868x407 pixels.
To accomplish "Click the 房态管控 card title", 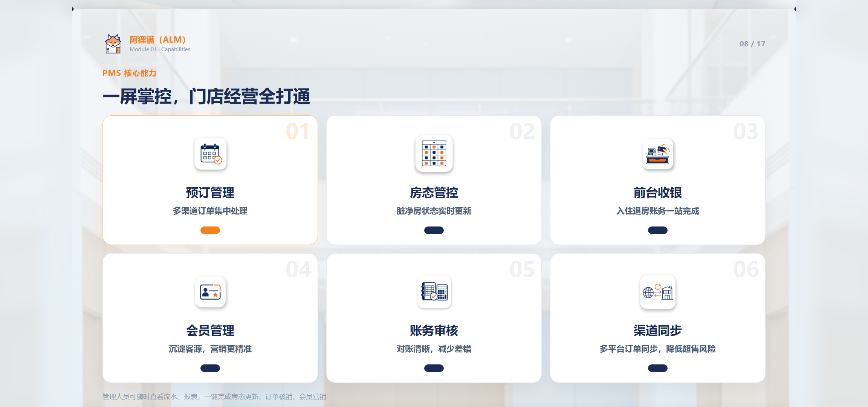I will [x=434, y=193].
